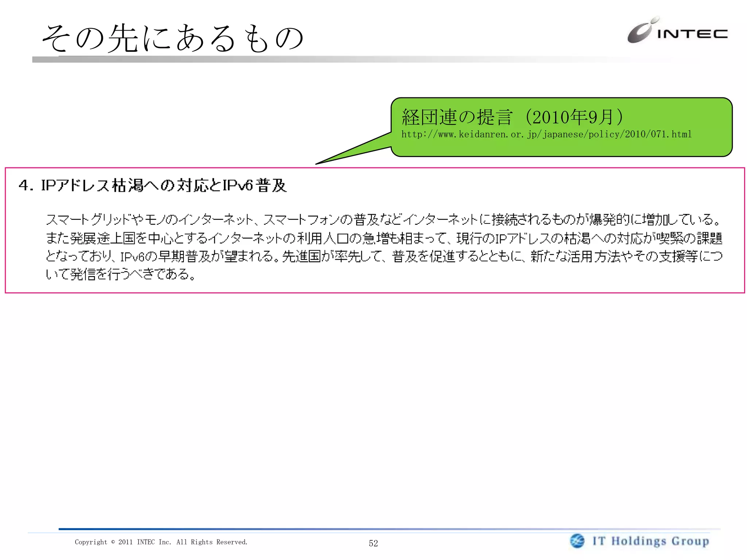This screenshot has height=560, width=747.
Task: Click the callout heading 経団連の提言（2010年9月）
Action: pos(514,117)
